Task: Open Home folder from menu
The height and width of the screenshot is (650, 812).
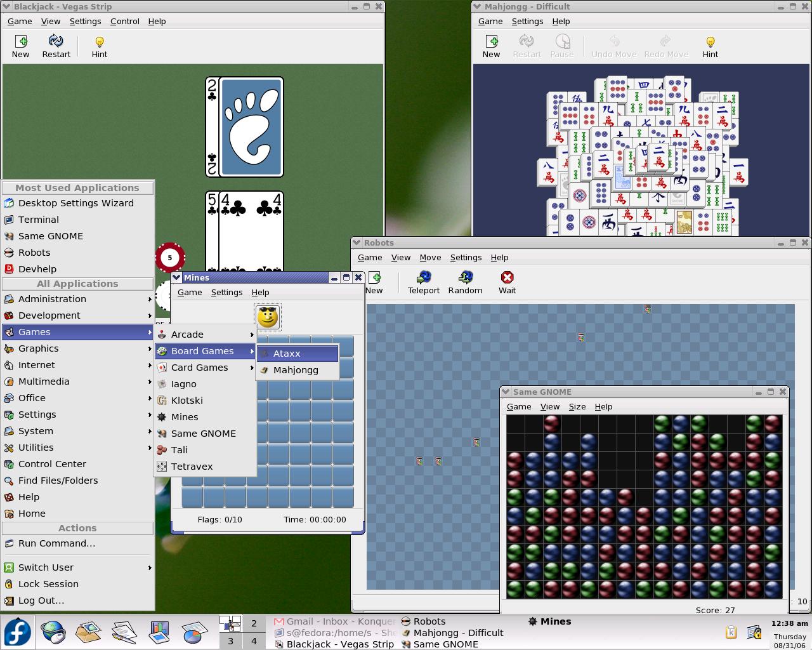Action: click(x=77, y=514)
